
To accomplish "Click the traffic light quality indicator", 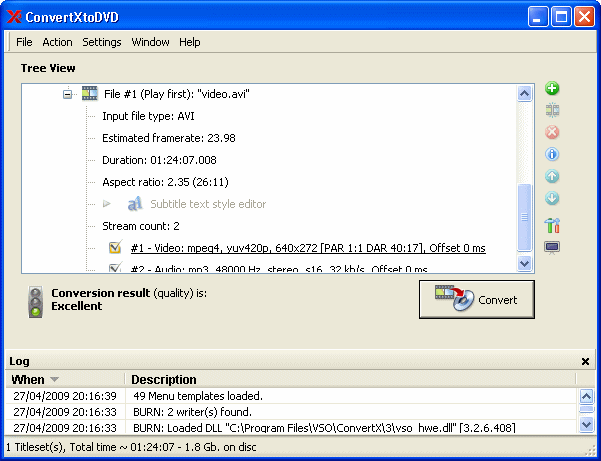I will point(36,302).
